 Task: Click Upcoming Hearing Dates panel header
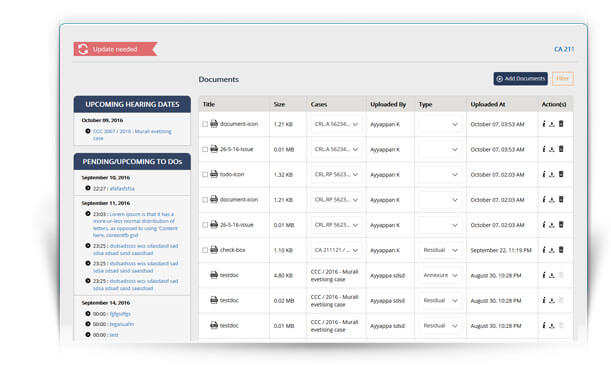[x=132, y=104]
